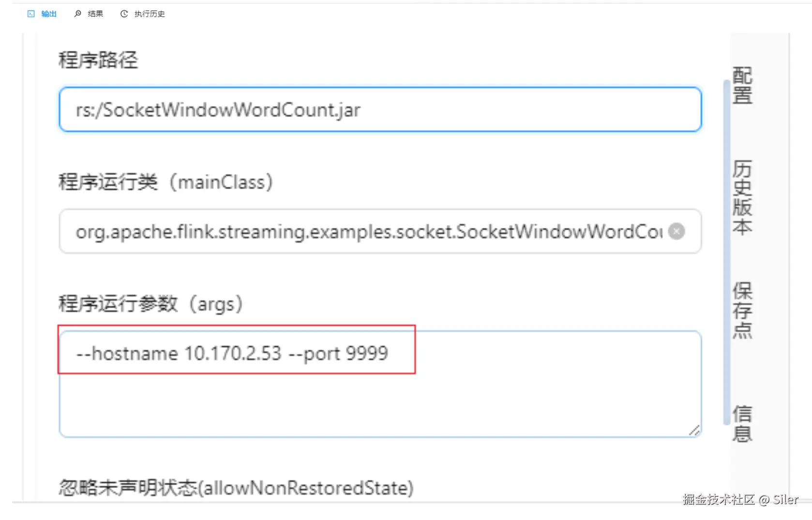
Task: Focus the 程序路径 input with SocketWindowWordCount.jar
Action: 380,110
